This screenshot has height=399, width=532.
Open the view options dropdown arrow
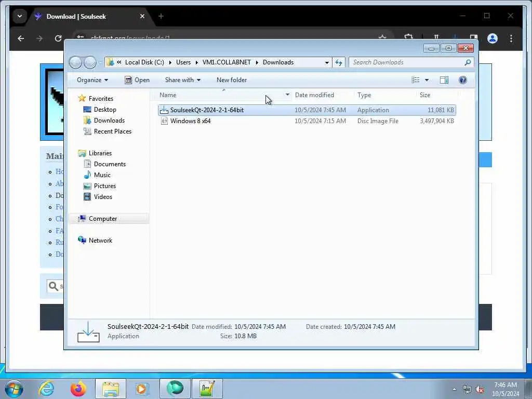click(x=427, y=80)
